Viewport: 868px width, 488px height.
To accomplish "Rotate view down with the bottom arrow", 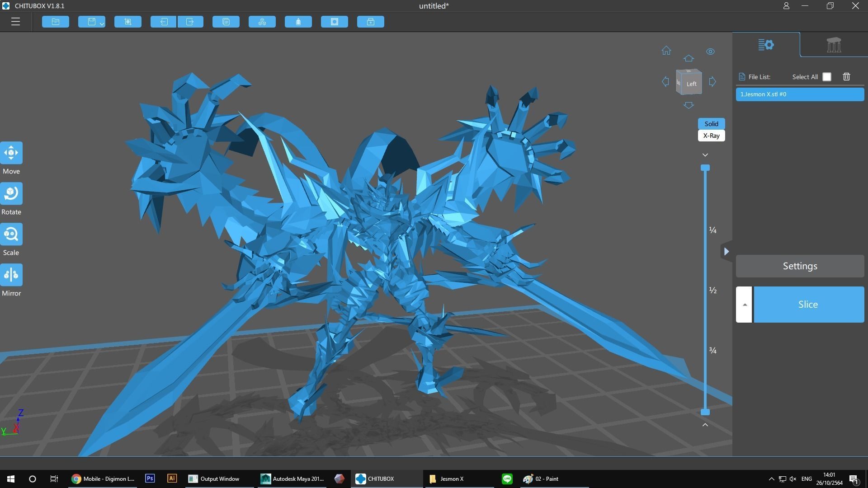I will tap(689, 105).
